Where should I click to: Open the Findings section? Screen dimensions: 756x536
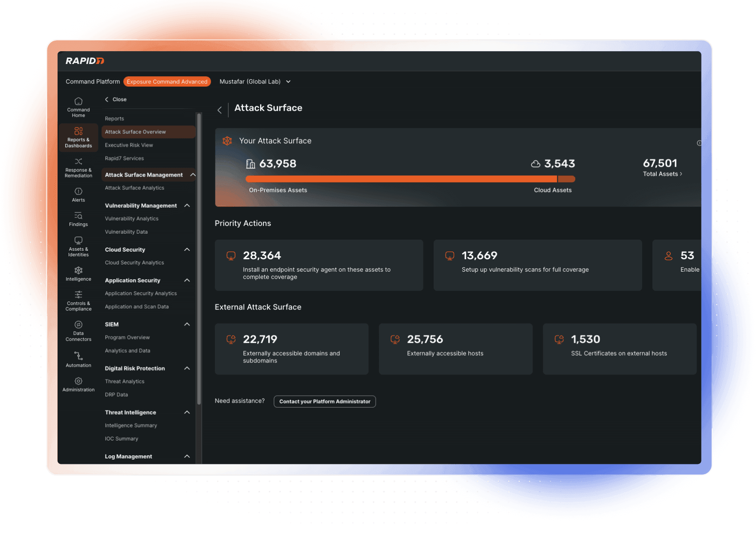click(x=78, y=219)
